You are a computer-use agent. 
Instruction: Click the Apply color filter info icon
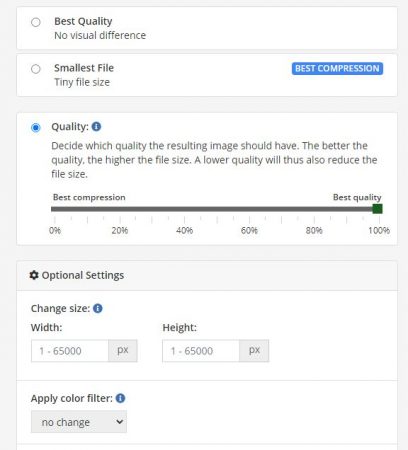pos(120,398)
